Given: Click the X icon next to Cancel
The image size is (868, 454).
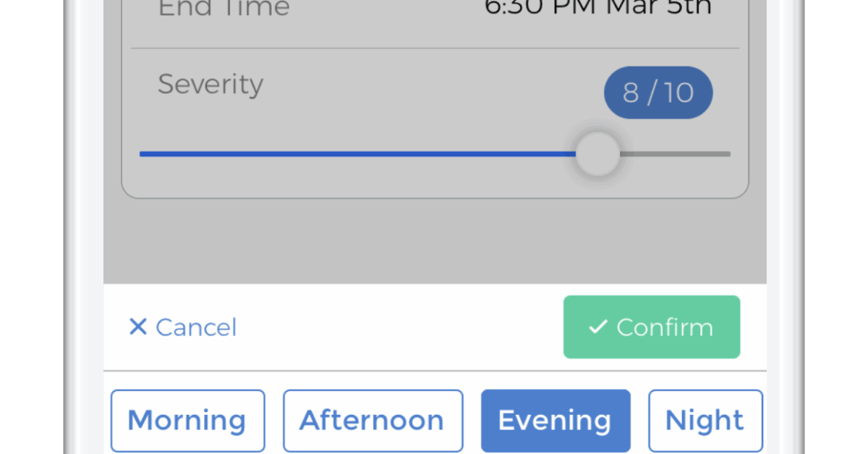Looking at the screenshot, I should point(138,327).
